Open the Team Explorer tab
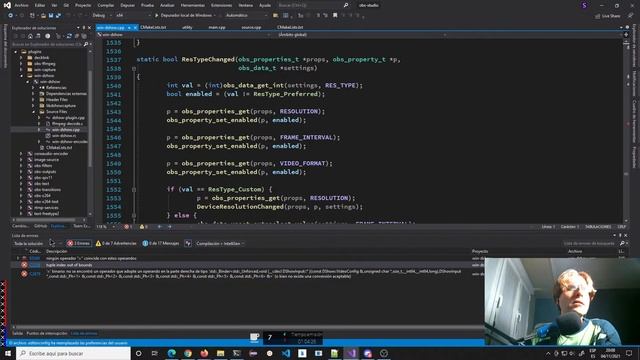Image resolution: width=640 pixels, height=360 pixels. 81,226
